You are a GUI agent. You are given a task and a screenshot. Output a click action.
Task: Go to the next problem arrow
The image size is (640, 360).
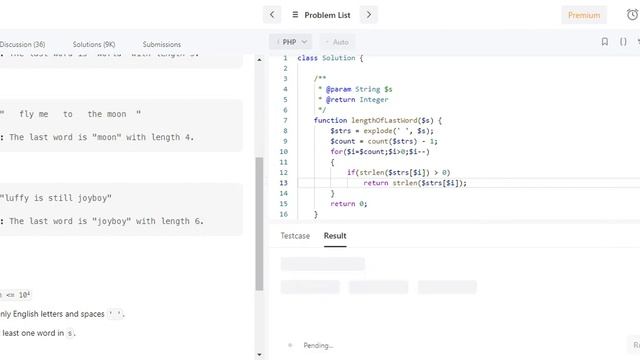point(369,15)
